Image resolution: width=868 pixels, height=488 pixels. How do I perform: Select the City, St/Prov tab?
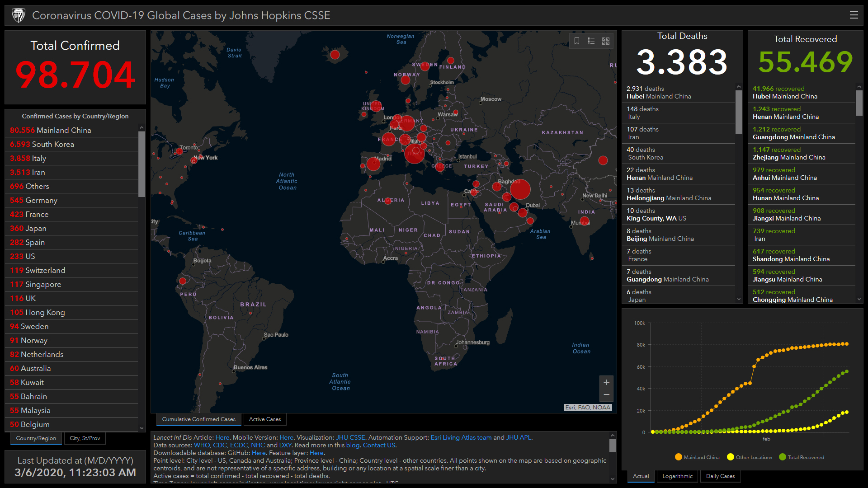tap(85, 438)
